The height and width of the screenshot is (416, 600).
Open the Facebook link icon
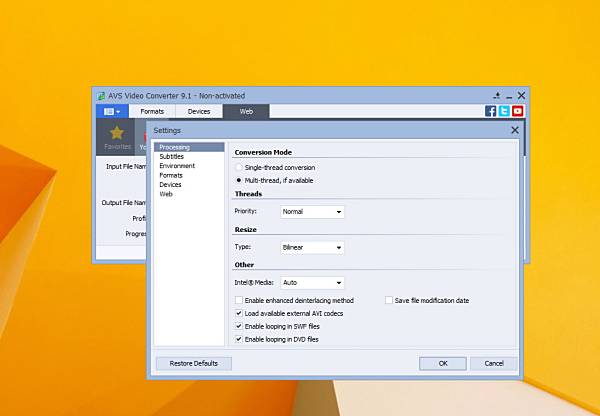[x=491, y=111]
